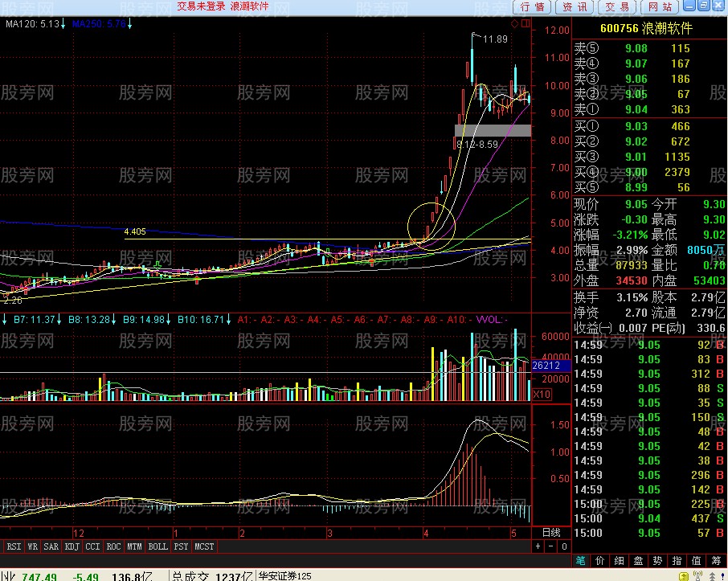Viewport: 728px width, 581px height.
Task: Switch to the MTM indicator tab
Action: (x=134, y=546)
